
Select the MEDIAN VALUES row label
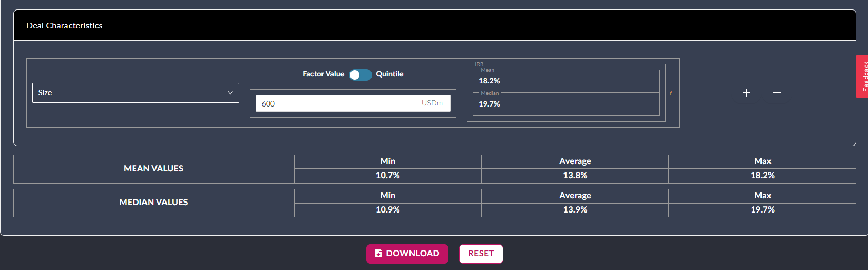point(153,202)
